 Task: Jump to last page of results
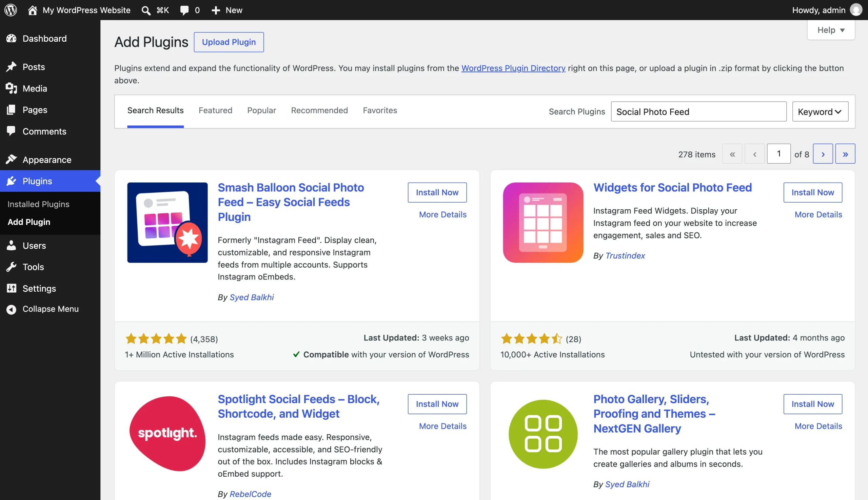pos(845,154)
